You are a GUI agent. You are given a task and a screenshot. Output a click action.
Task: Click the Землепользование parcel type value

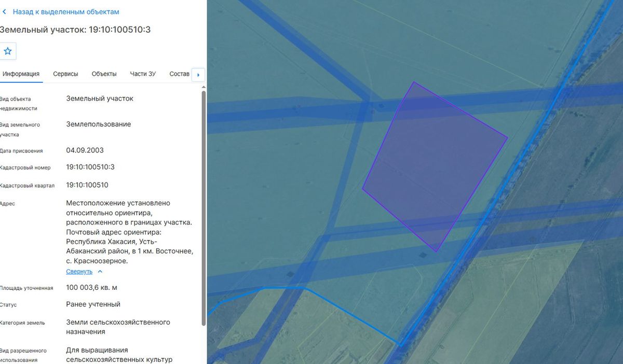pyautogui.click(x=99, y=124)
